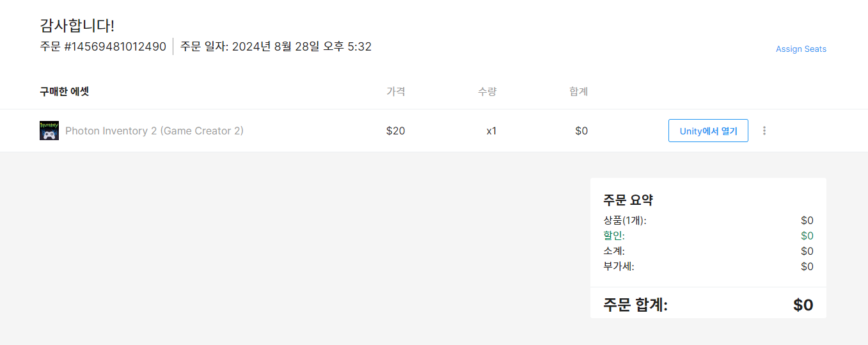Click the $20 price in the asset row
Image resolution: width=868 pixels, height=345 pixels.
tap(395, 131)
